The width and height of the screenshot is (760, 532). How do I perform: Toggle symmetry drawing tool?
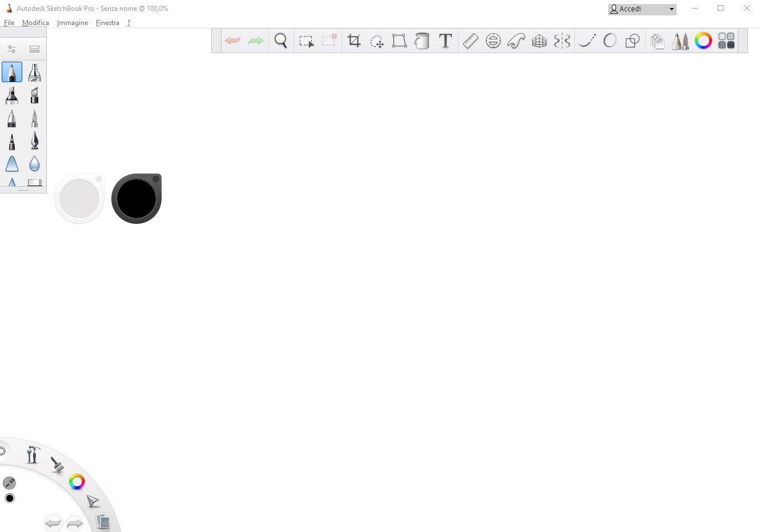562,41
